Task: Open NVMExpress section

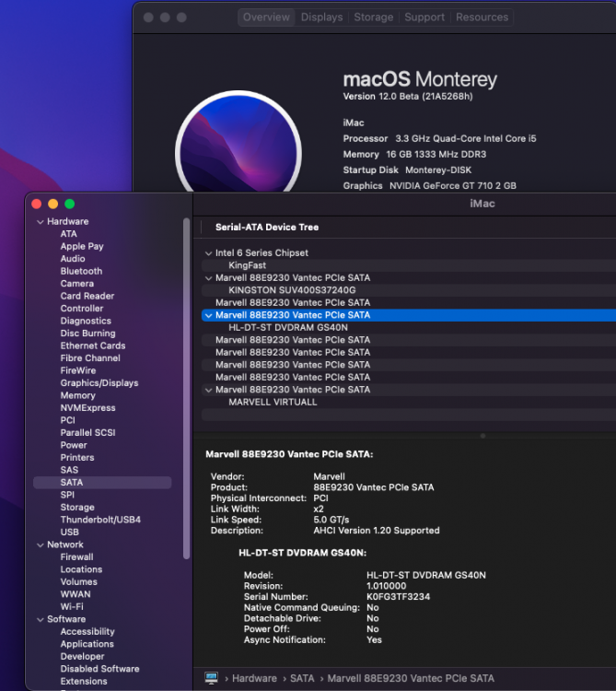Action: point(88,407)
